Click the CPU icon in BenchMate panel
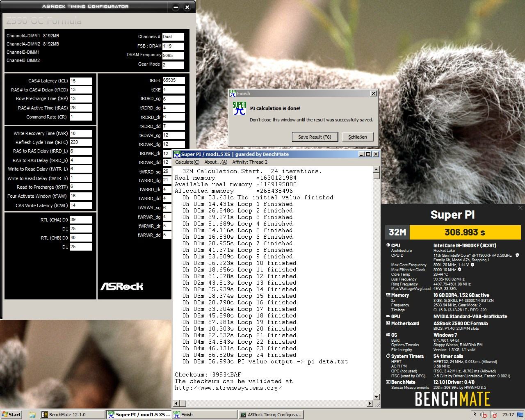Image resolution: width=525 pixels, height=420 pixels. (x=388, y=245)
